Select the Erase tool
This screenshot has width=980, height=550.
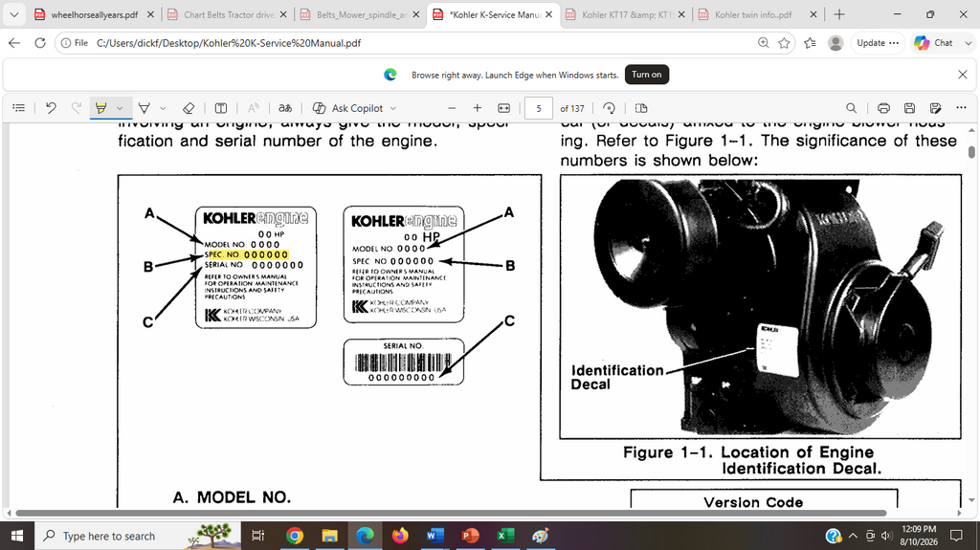[x=189, y=108]
